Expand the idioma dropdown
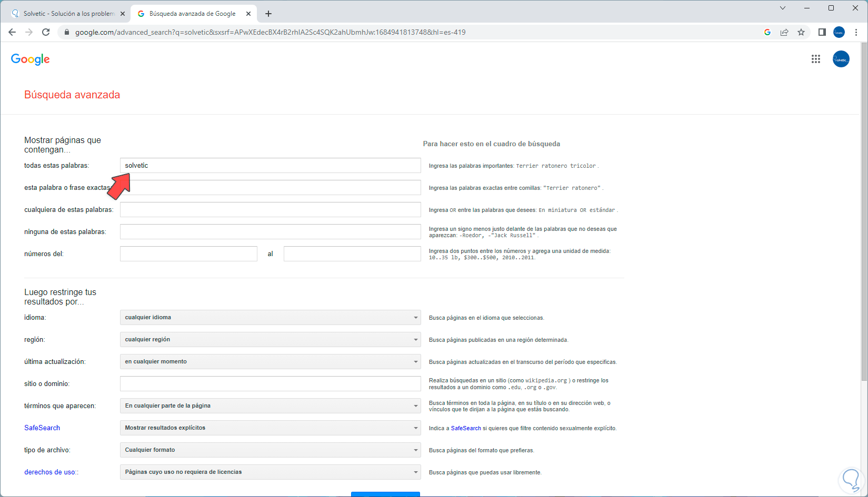 [x=271, y=318]
